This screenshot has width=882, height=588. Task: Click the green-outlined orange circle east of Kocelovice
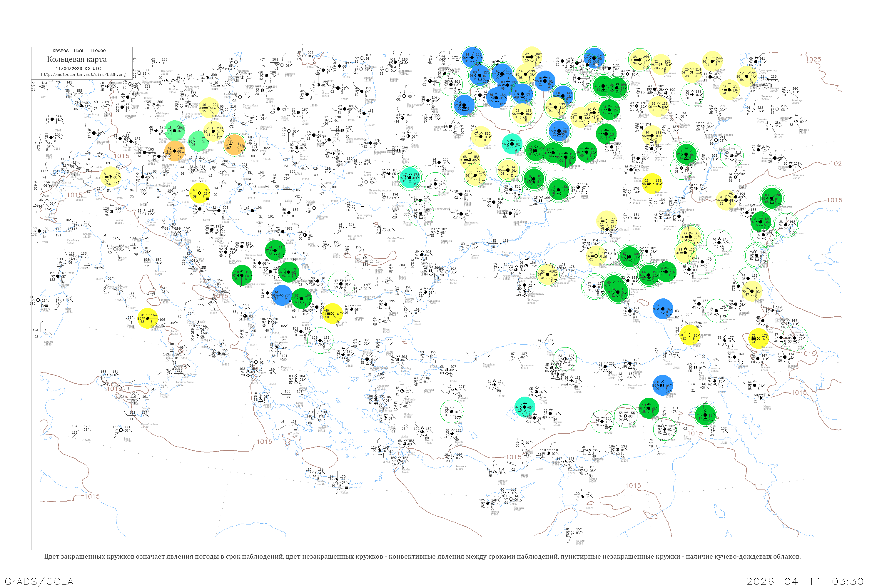[234, 145]
